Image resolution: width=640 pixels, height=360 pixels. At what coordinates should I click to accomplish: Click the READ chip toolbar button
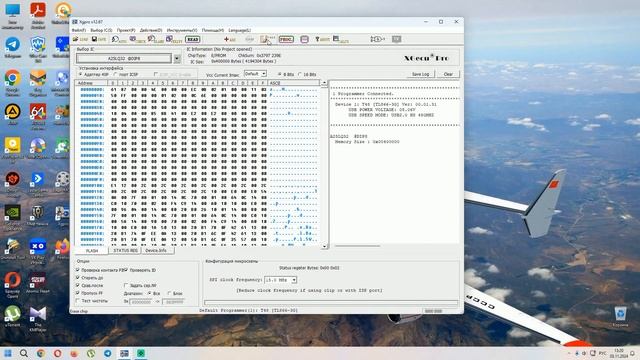coord(192,39)
